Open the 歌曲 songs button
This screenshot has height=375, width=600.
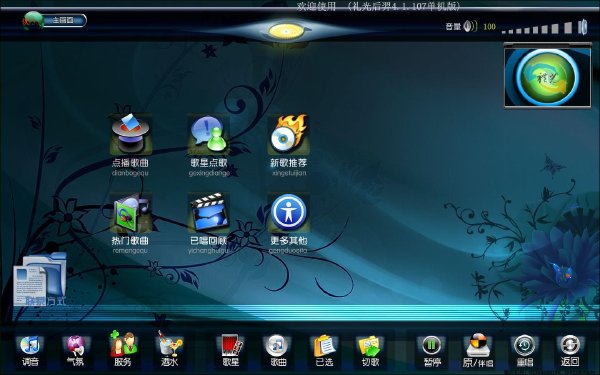(278, 351)
